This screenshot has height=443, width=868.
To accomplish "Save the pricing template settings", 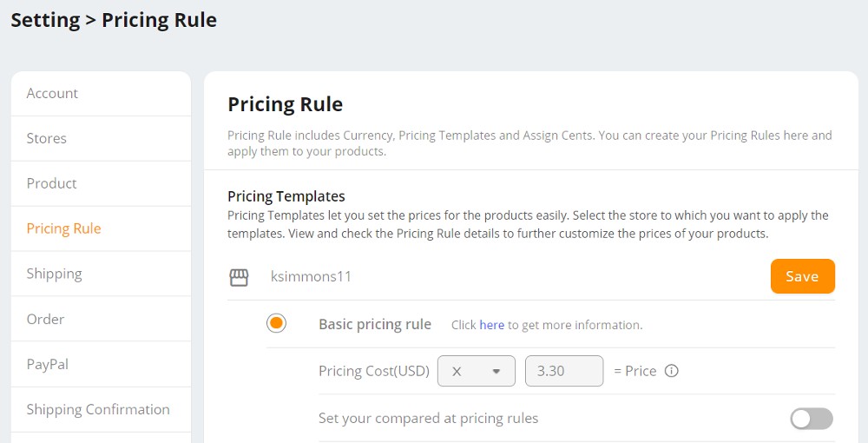I will pyautogui.click(x=802, y=276).
